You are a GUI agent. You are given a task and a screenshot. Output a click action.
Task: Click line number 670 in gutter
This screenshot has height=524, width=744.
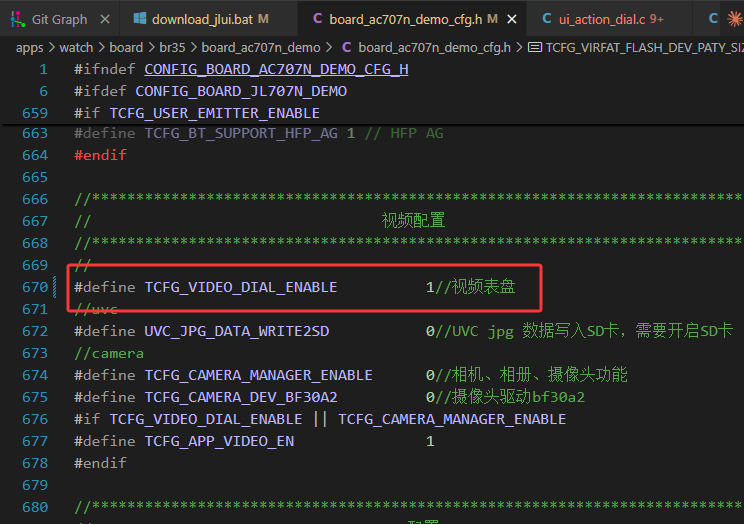pos(35,287)
